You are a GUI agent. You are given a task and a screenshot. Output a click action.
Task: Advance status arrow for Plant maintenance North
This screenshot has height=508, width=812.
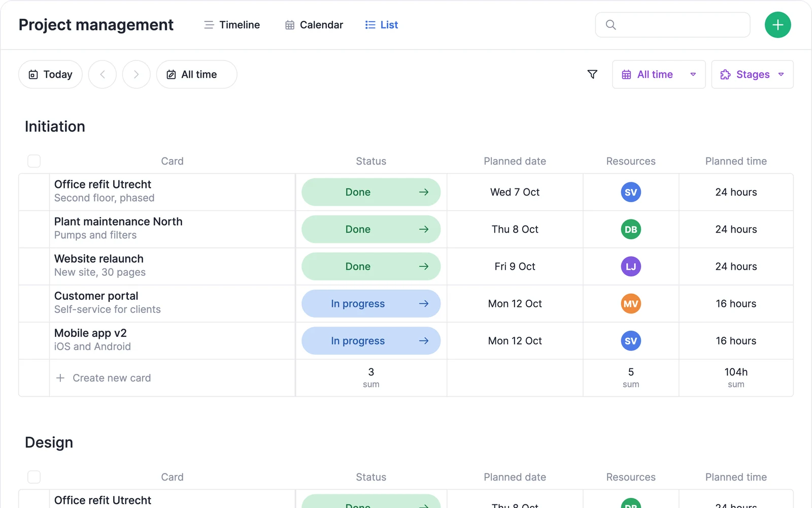(x=424, y=229)
